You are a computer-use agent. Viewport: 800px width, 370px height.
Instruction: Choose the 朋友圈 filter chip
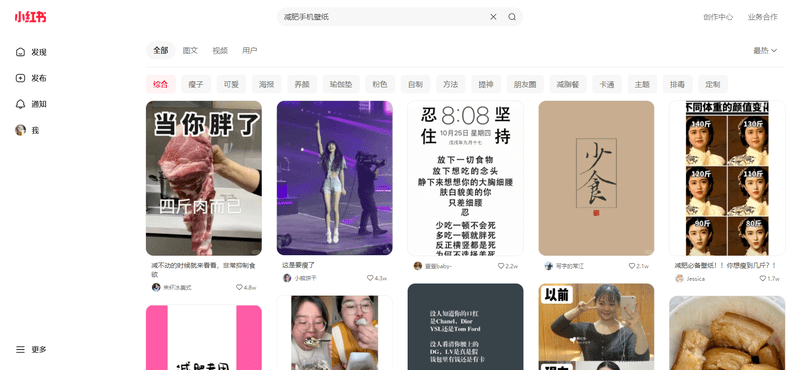pos(524,84)
